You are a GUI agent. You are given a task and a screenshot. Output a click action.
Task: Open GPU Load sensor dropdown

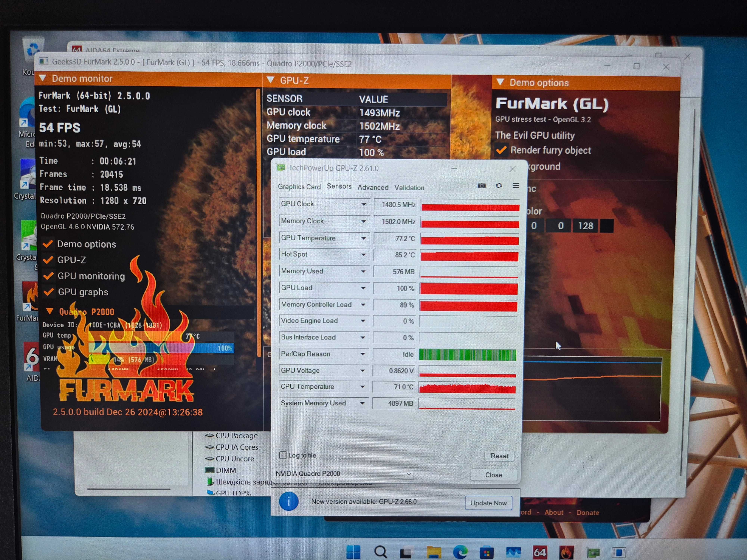[363, 288]
